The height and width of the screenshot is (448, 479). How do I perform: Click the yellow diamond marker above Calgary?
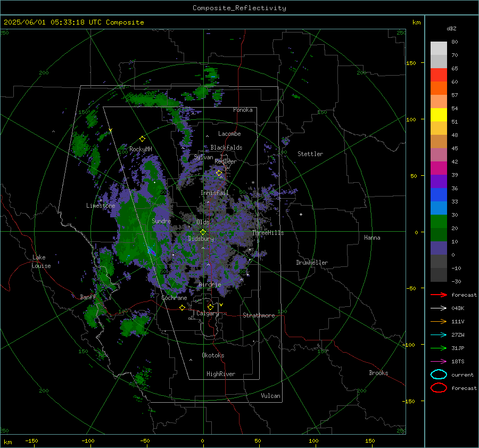click(210, 307)
